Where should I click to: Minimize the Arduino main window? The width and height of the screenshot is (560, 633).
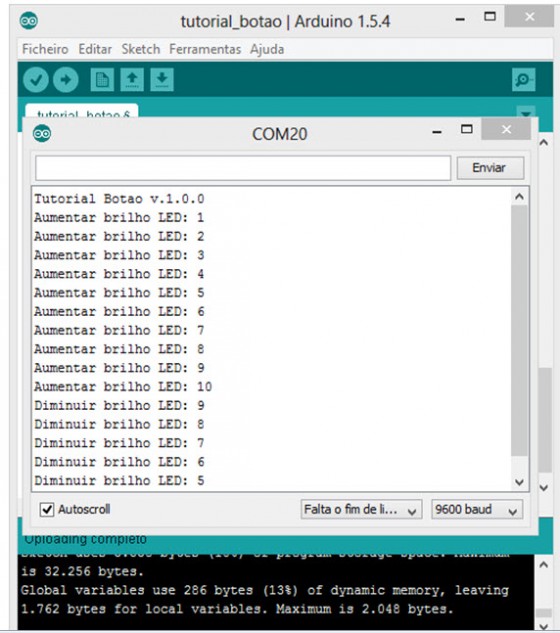pos(460,19)
